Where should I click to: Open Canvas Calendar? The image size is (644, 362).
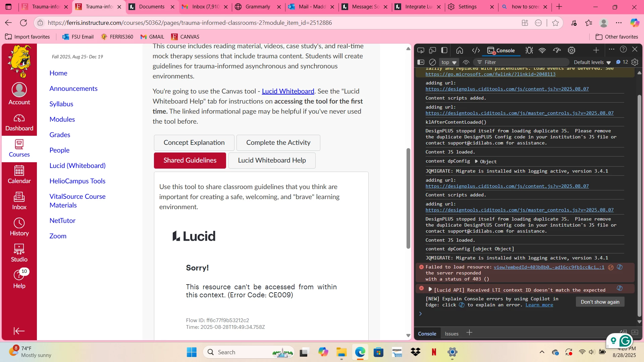[19, 175]
